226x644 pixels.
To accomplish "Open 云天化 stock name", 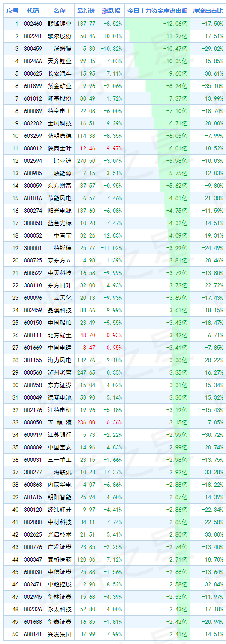I will [x=63, y=298].
